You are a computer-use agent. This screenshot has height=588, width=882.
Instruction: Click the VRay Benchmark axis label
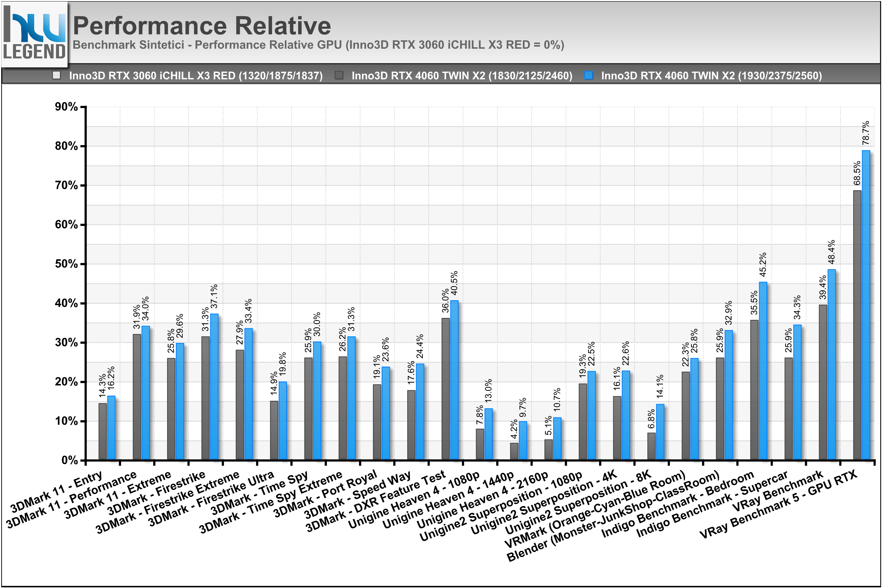778,491
